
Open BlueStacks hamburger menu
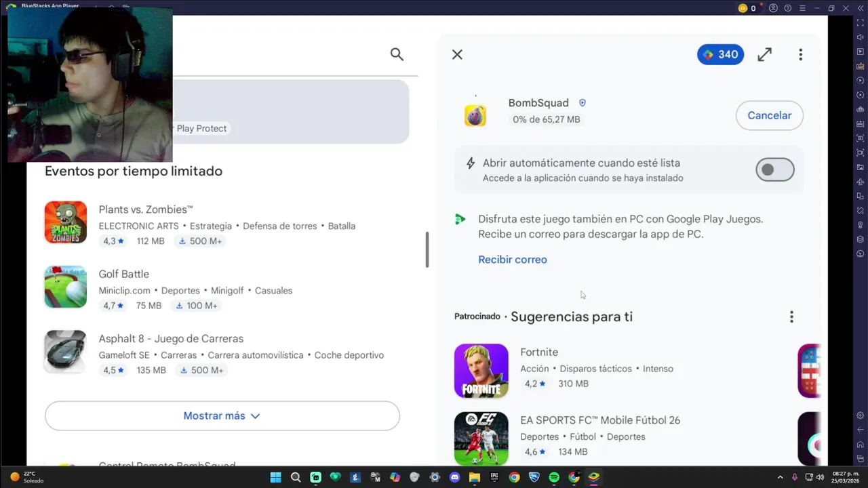tap(802, 8)
